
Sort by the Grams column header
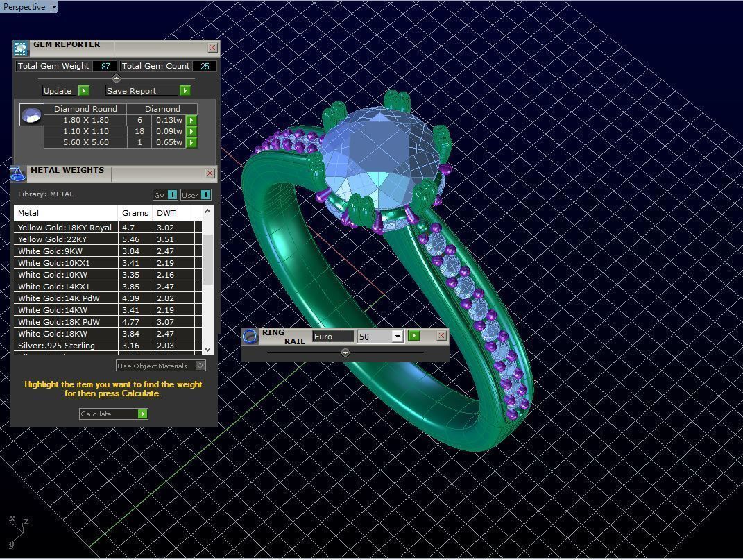pos(135,213)
